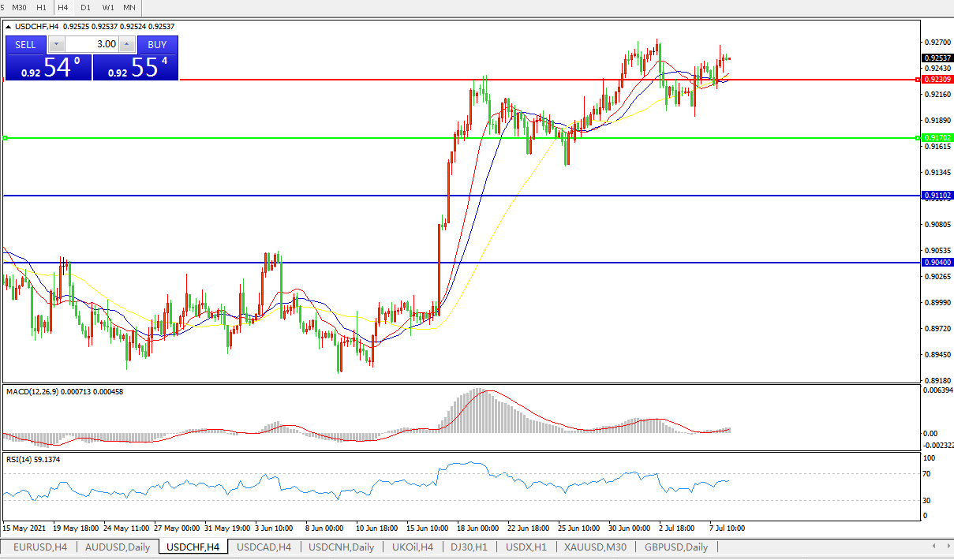The image size is (954, 560).
Task: Increase lot volume with up arrow
Action: (x=126, y=45)
